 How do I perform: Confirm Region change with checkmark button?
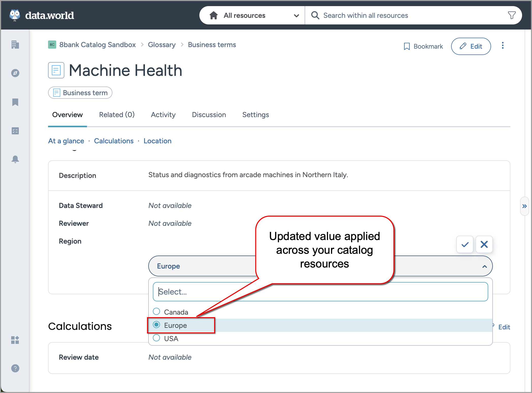coord(465,244)
